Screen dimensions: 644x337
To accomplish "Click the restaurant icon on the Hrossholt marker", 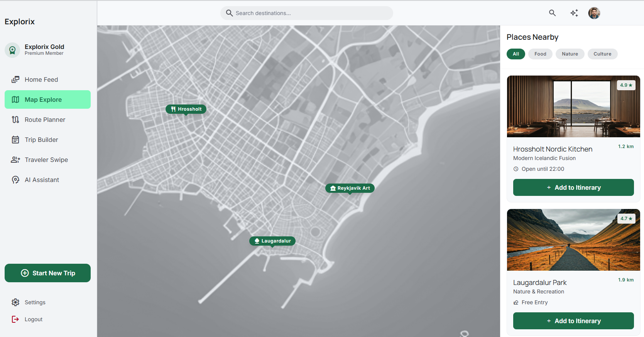I will tap(173, 109).
